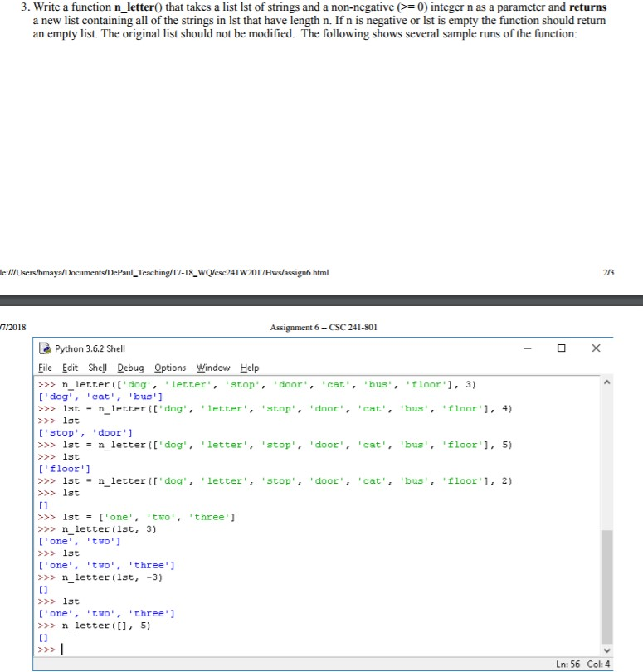This screenshot has height=672, width=643.
Task: Click the assign6.html file path footer text
Action: click(164, 273)
